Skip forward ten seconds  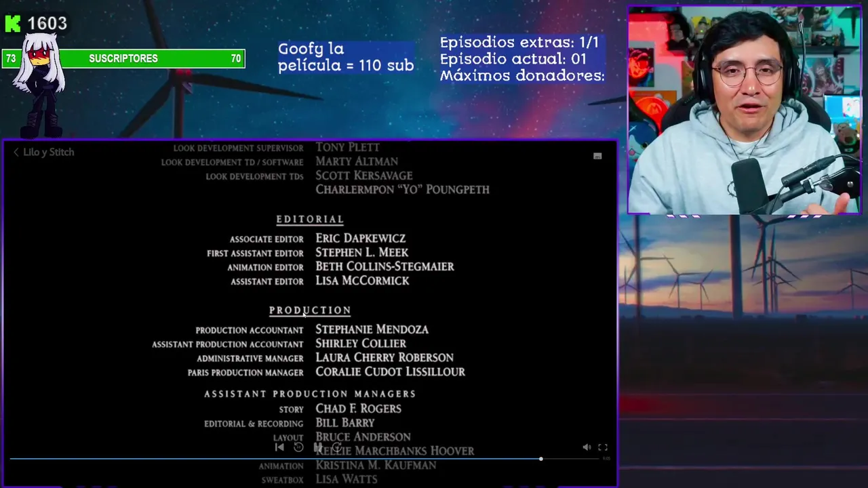coord(336,447)
